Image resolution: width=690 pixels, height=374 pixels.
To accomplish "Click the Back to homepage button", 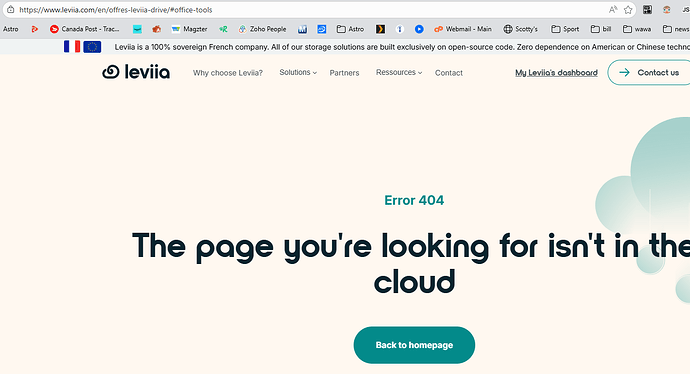I will pos(414,345).
